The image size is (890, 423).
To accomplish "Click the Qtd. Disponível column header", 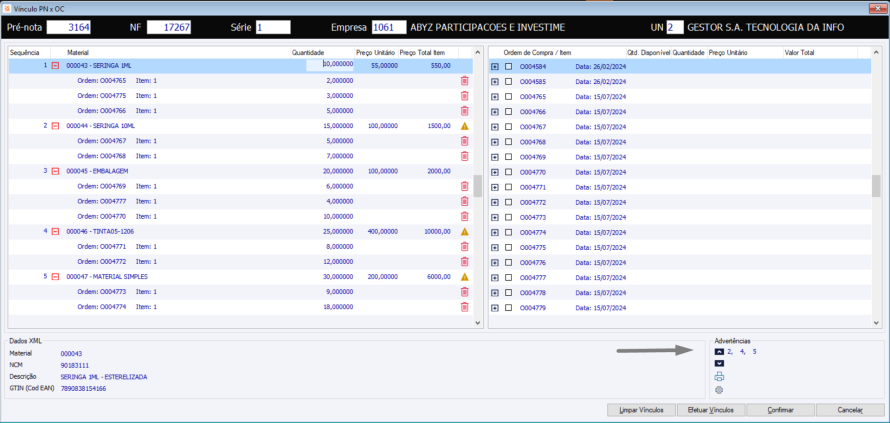I will click(x=649, y=52).
